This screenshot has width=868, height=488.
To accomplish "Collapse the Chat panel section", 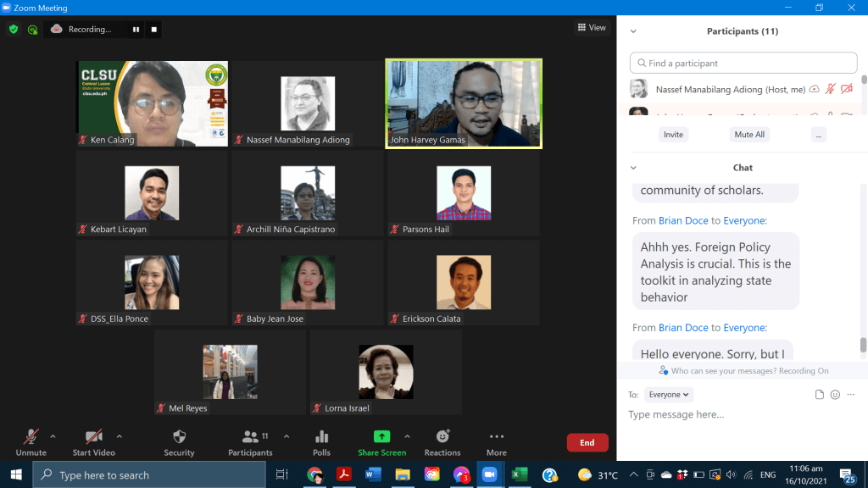I will (633, 168).
